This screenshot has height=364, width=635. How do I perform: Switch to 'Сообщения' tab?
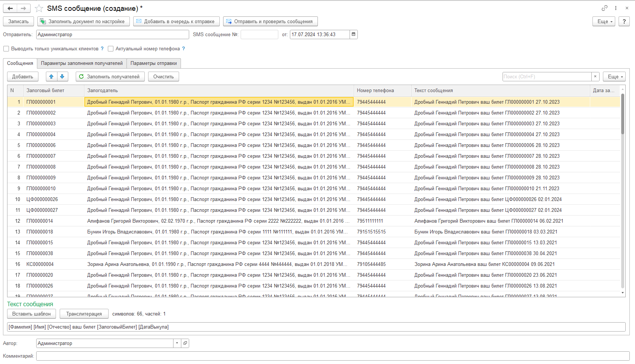[x=20, y=63]
